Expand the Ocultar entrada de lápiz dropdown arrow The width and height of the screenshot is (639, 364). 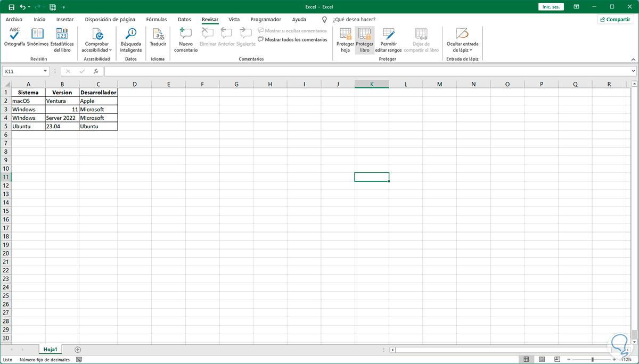click(x=471, y=50)
